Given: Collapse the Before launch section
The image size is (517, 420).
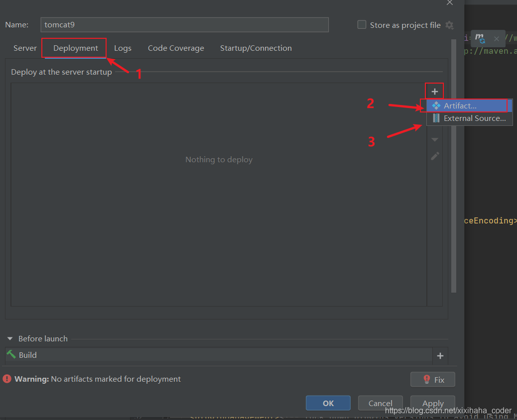Looking at the screenshot, I should pos(10,338).
